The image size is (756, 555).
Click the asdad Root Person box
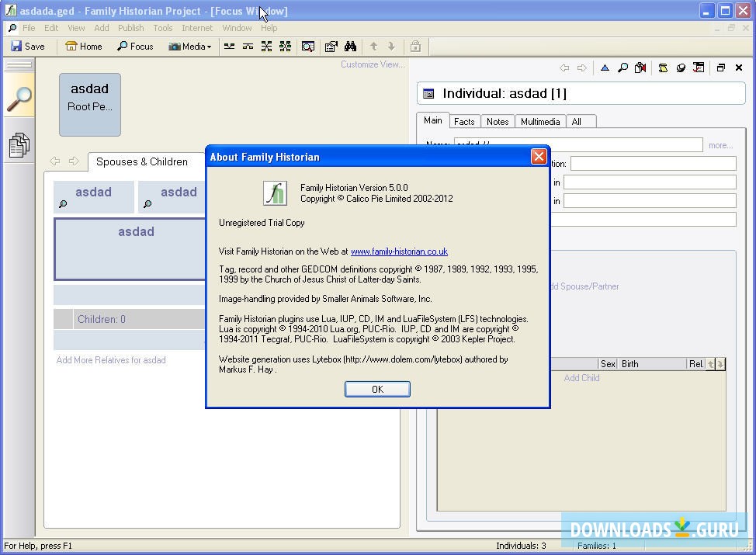coord(90,105)
